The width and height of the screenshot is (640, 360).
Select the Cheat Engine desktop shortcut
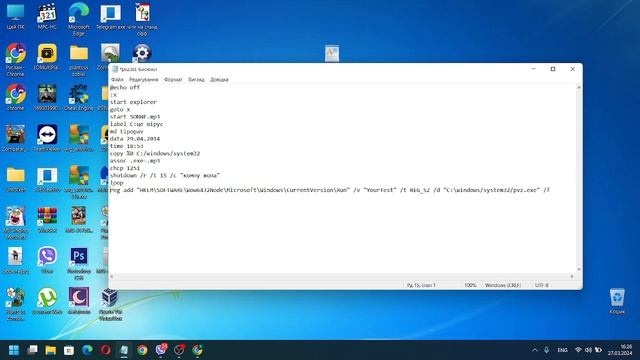coord(79,97)
